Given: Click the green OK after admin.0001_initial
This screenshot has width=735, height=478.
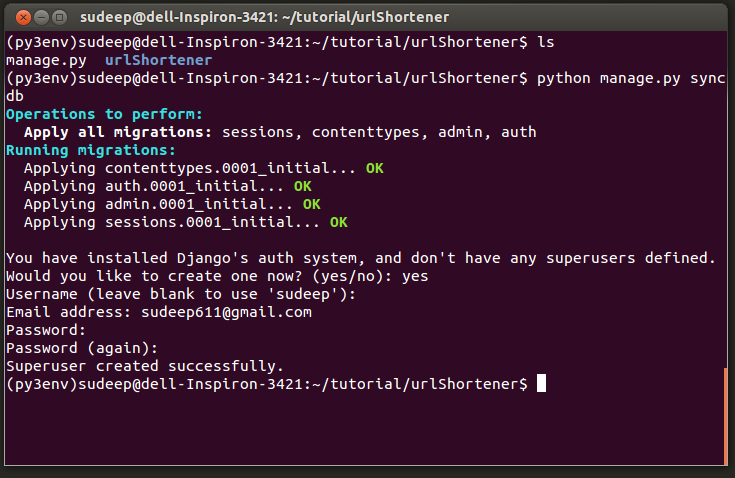Looking at the screenshot, I should click(x=312, y=204).
